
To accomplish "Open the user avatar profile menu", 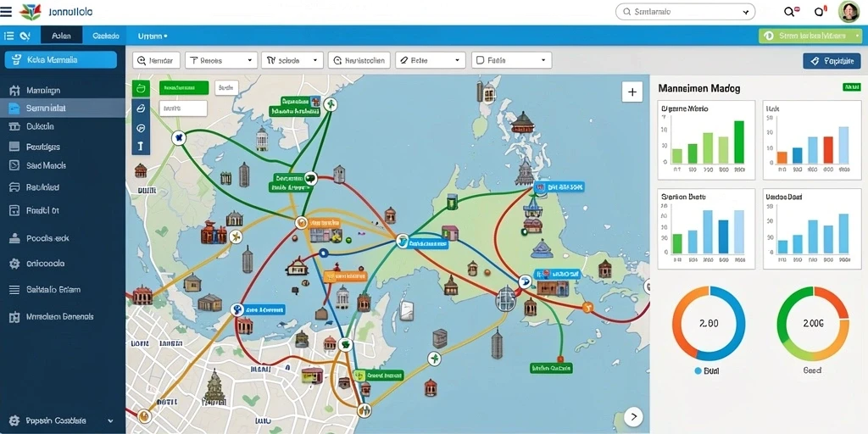I will [849, 12].
